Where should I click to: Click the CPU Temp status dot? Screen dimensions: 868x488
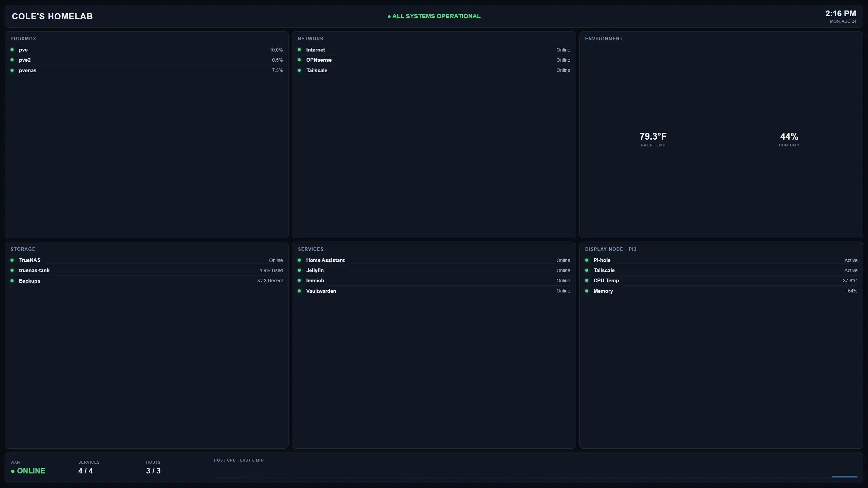click(587, 281)
